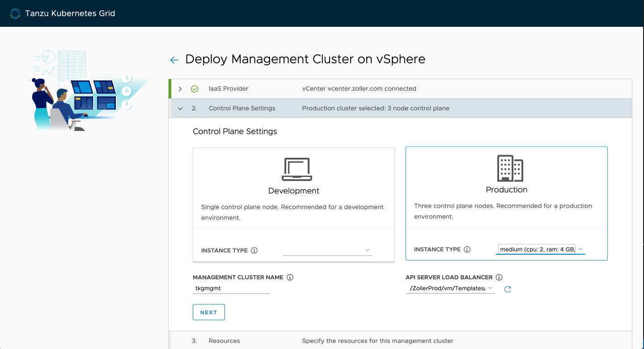Click the API Server Load Balancer info icon
The height and width of the screenshot is (349, 644).
point(500,278)
